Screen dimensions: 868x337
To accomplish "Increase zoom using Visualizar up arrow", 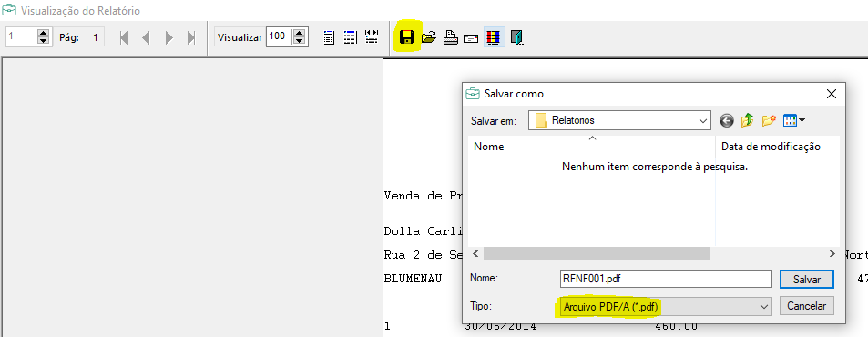I will click(300, 33).
